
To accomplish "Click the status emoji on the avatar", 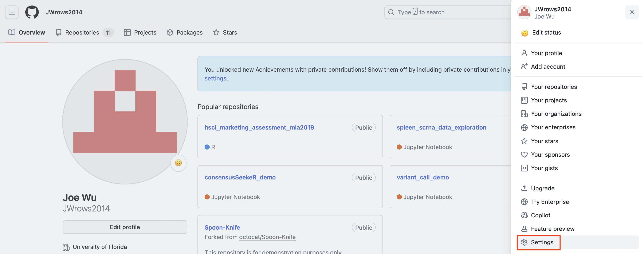I will click(178, 163).
